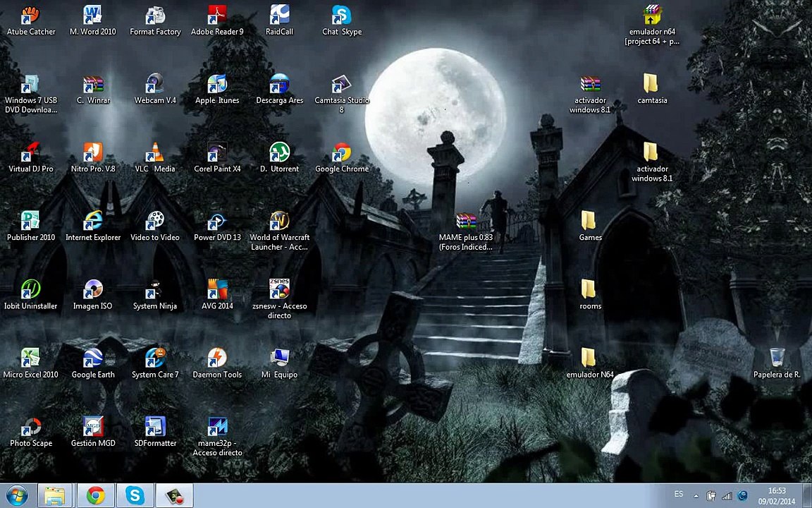
Task: Open the ES language selector
Action: click(x=679, y=495)
